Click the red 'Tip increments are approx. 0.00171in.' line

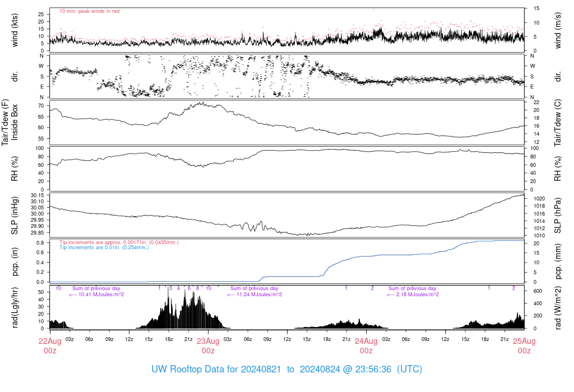pyautogui.click(x=119, y=242)
